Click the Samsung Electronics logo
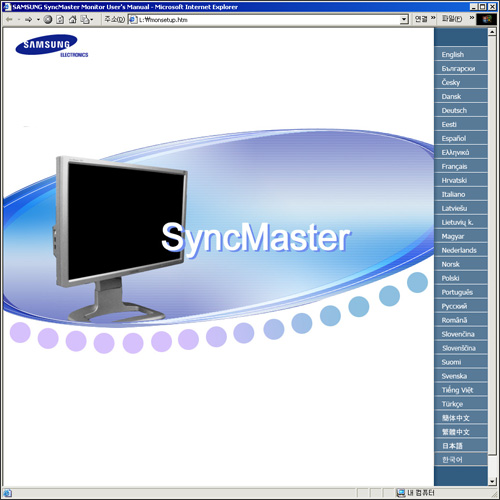 coord(51,46)
